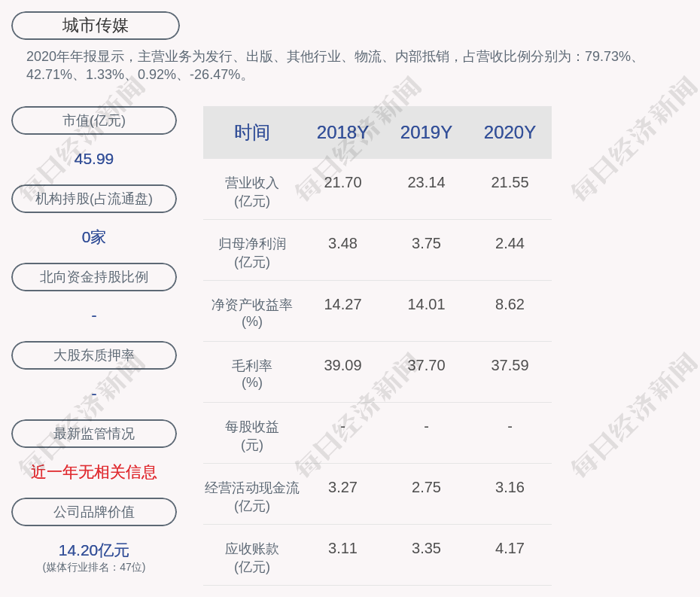Image resolution: width=700 pixels, height=597 pixels.
Task: Select 2020Y ROE value 8.62
Action: [x=510, y=305]
